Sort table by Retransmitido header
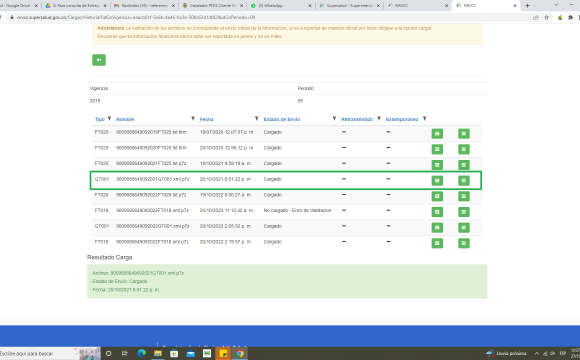The width and height of the screenshot is (580, 360). (x=357, y=119)
